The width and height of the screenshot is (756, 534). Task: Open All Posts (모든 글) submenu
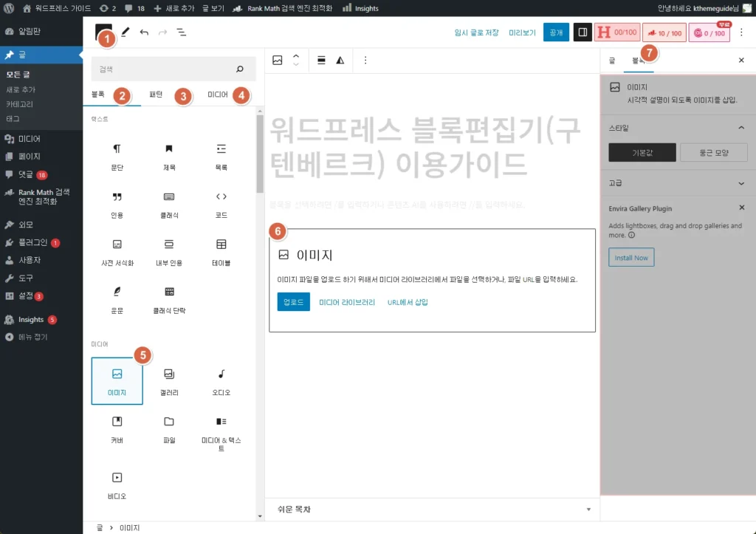click(x=18, y=75)
